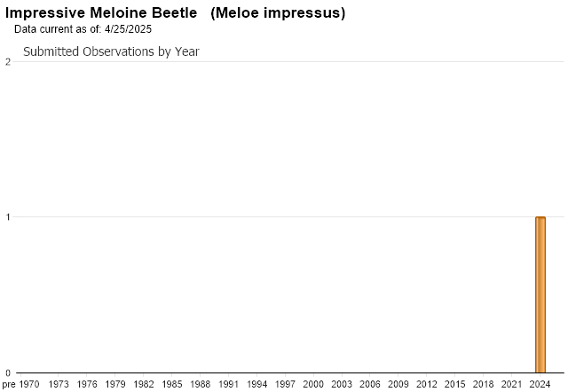Image resolution: width=568 pixels, height=392 pixels.
Task: Click the y-axis value 2 label
Action: (x=8, y=62)
